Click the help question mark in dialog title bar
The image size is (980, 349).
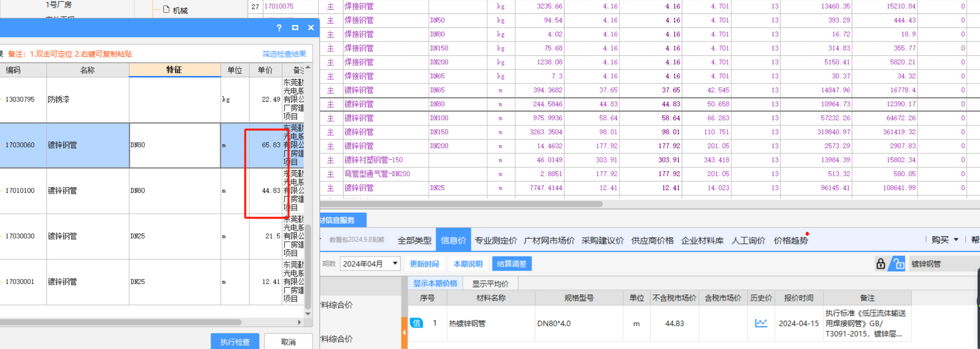click(279, 28)
